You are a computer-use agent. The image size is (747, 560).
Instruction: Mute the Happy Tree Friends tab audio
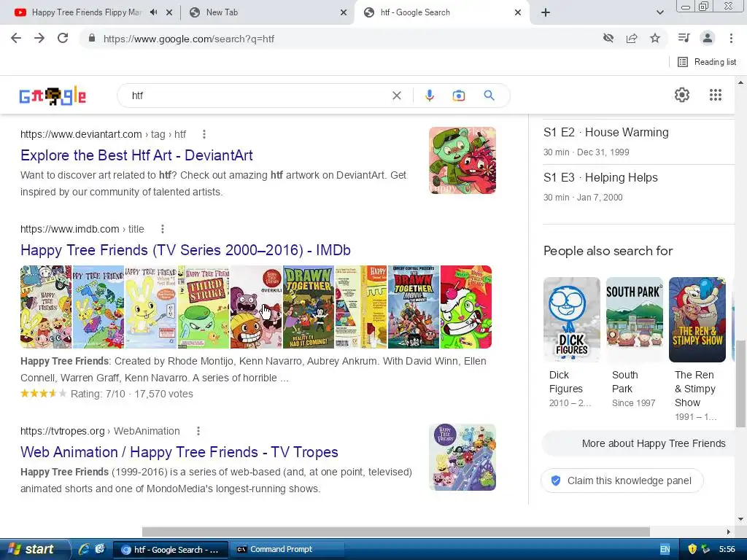click(x=153, y=12)
